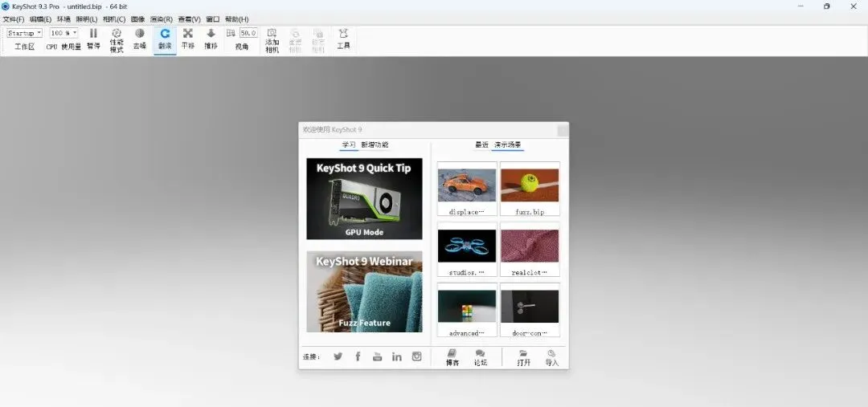
Task: Switch to the New Features (新增功能) tab
Action: coord(375,144)
